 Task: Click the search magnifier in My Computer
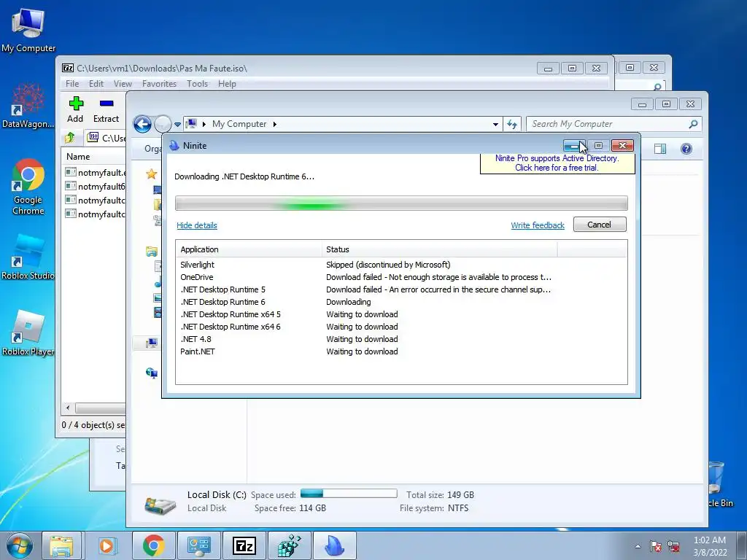pyautogui.click(x=693, y=124)
